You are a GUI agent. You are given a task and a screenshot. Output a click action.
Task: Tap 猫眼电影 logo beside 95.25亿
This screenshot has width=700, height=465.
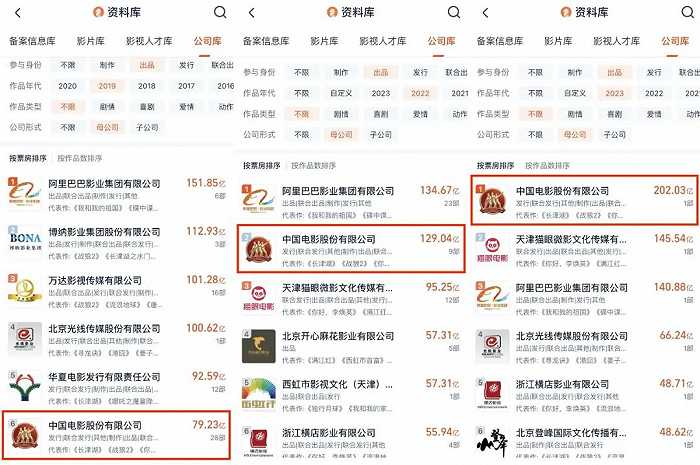point(259,298)
